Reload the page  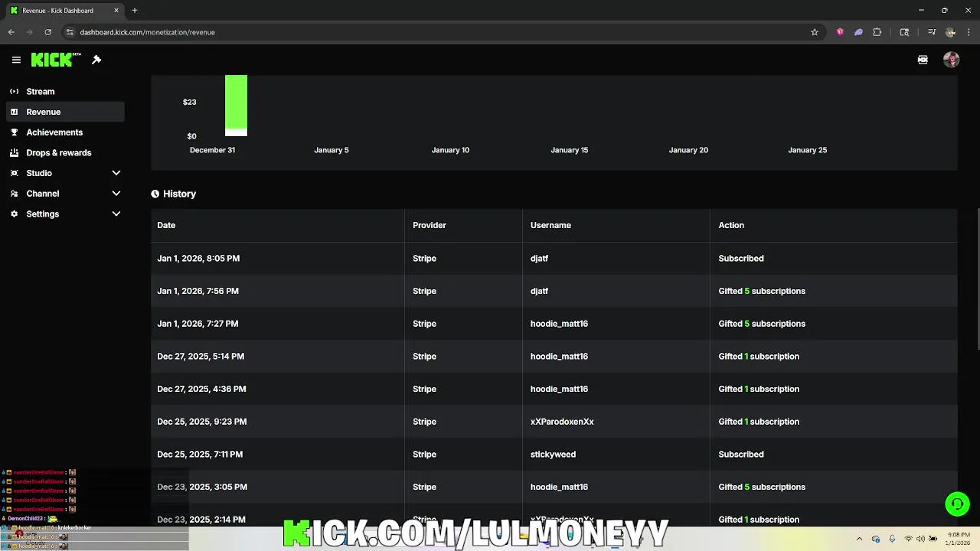click(x=47, y=32)
